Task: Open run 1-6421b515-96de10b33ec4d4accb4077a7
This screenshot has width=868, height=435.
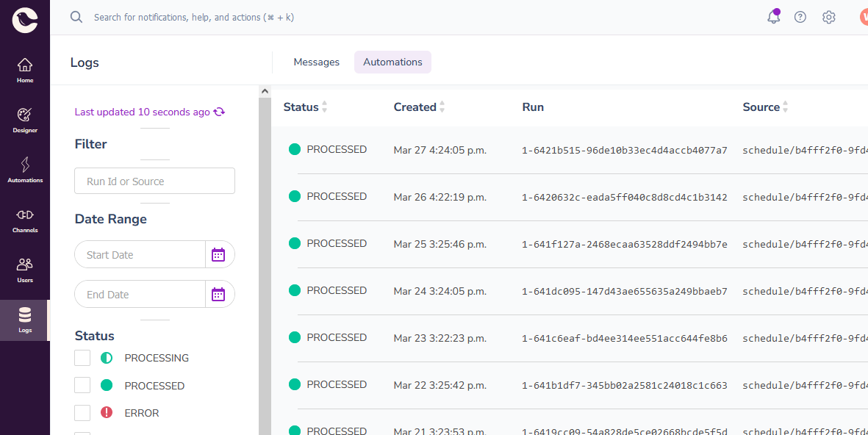Action: [624, 151]
